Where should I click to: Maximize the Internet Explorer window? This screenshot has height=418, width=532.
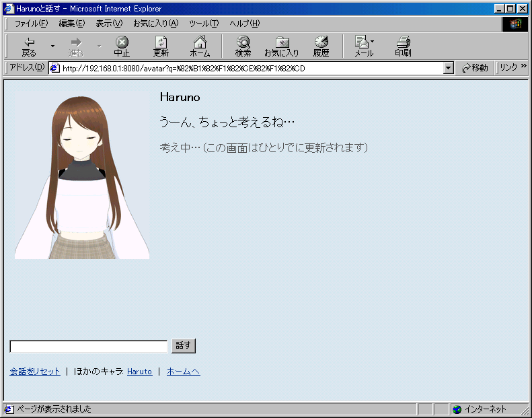510,9
